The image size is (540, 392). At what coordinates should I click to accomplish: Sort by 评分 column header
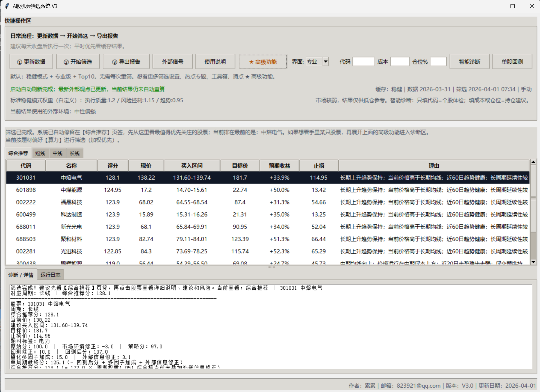(113, 166)
